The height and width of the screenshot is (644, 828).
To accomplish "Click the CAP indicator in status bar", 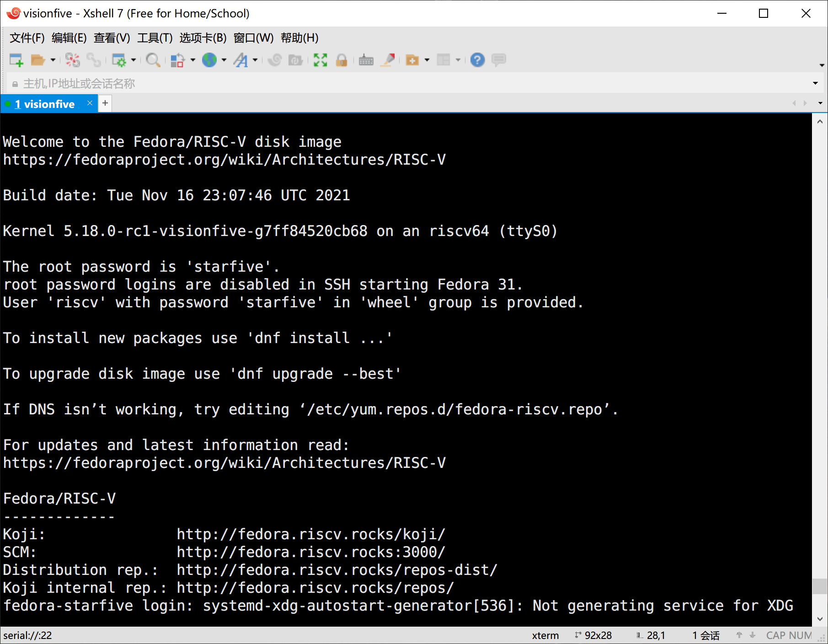I will tap(776, 635).
